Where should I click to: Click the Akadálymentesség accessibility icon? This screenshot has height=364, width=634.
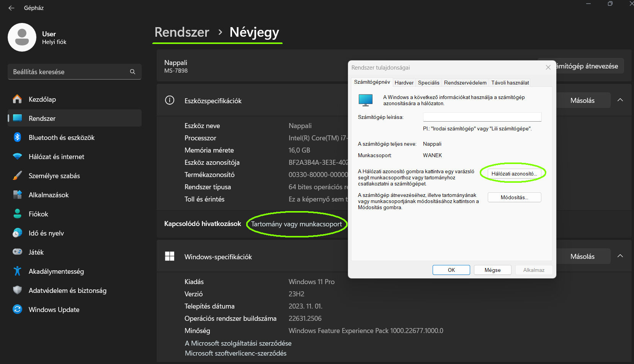(x=17, y=271)
